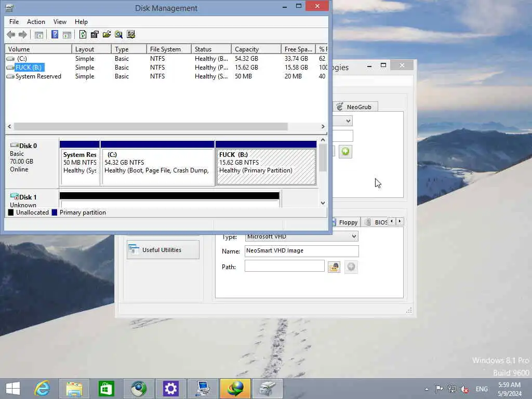Switch to the NeoGrub tab

(x=354, y=107)
